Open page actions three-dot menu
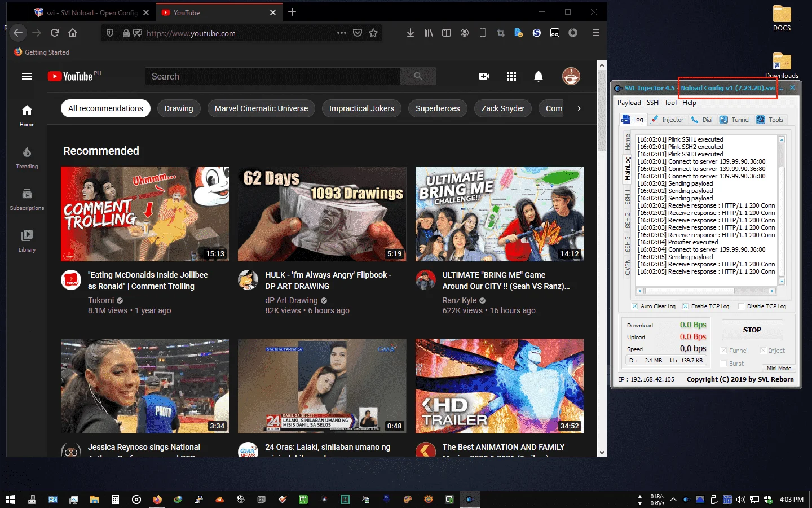Image resolution: width=812 pixels, height=508 pixels. [342, 33]
